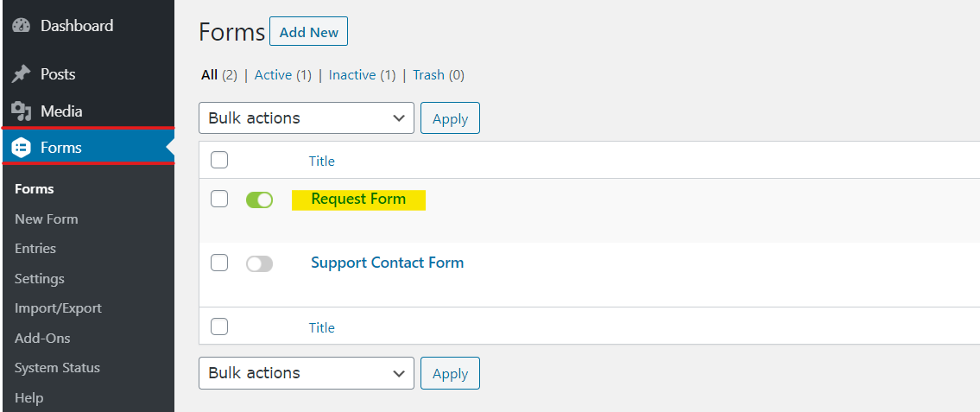Screen dimensions: 980x412
Task: Go to Import/Export in sidebar
Action: click(x=58, y=308)
